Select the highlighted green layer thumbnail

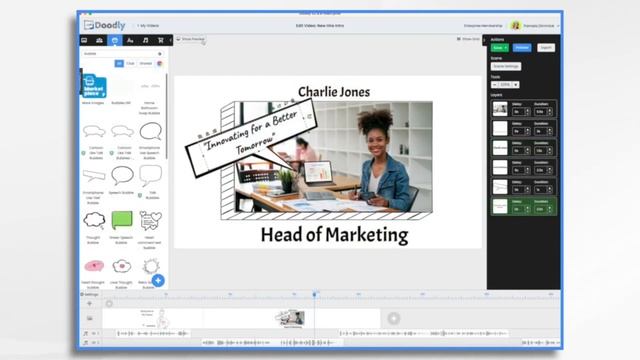(500, 207)
